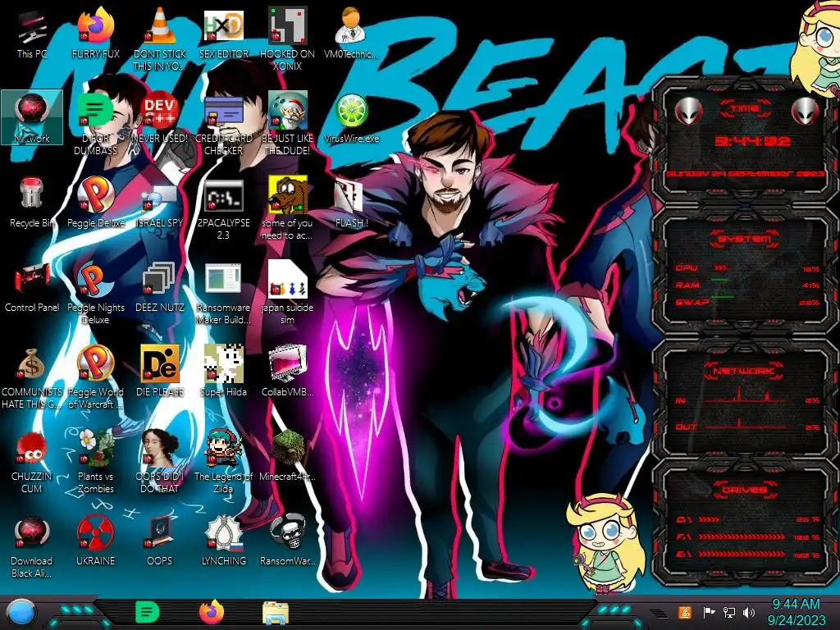Open the network tray icon
The height and width of the screenshot is (630, 840).
click(x=729, y=612)
